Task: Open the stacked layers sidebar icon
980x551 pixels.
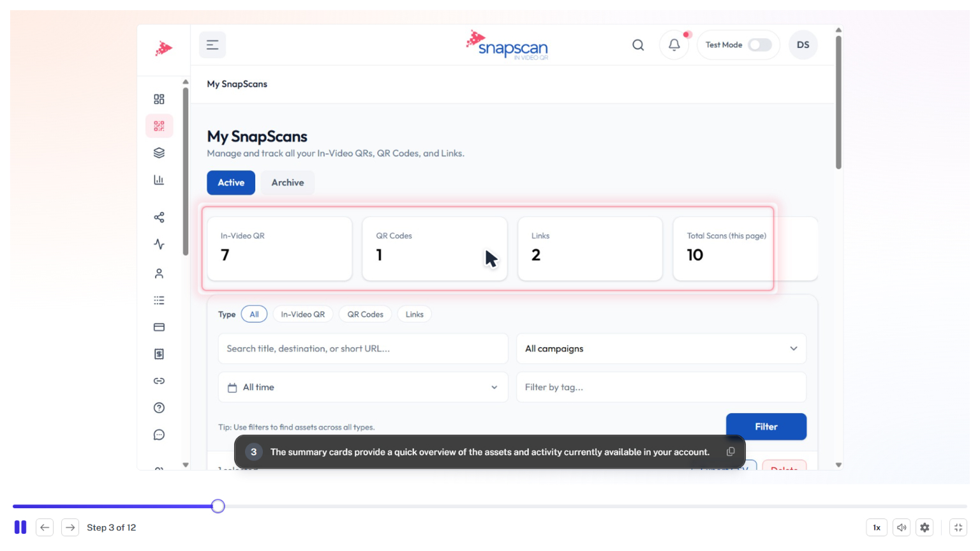Action: coord(159,153)
